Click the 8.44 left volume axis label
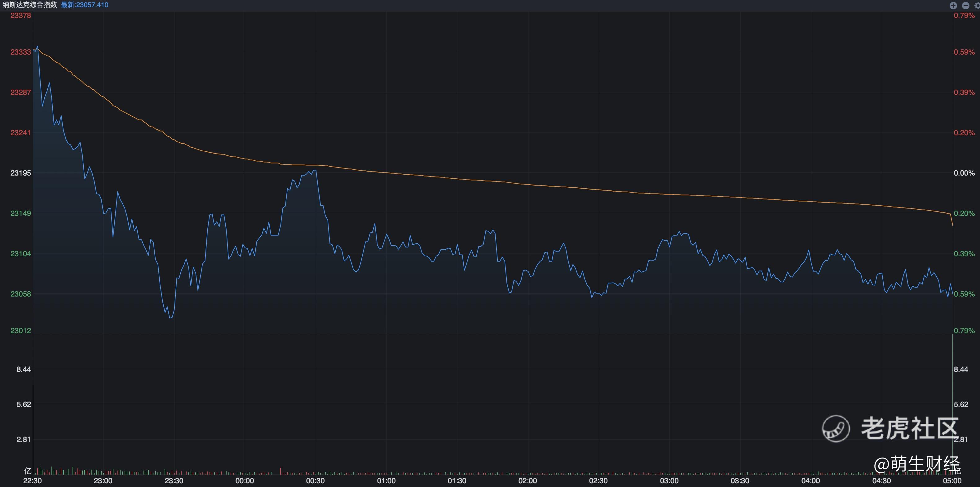The image size is (980, 487). click(24, 369)
